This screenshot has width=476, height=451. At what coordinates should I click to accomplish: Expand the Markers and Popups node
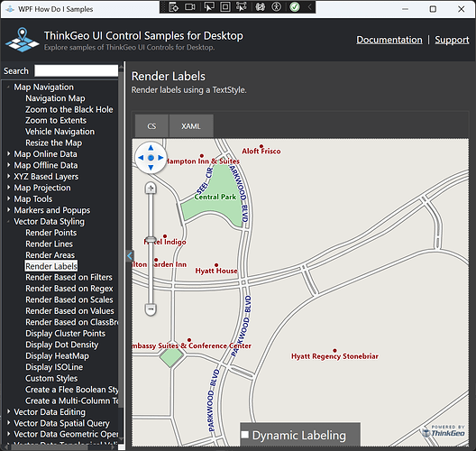click(x=8, y=210)
